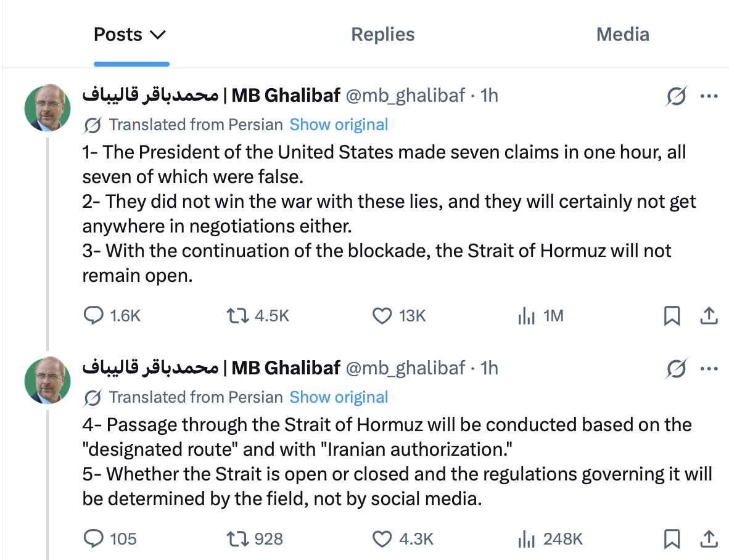View analytics of the 1M views post
Viewport: 729px width, 560px height.
point(526,316)
